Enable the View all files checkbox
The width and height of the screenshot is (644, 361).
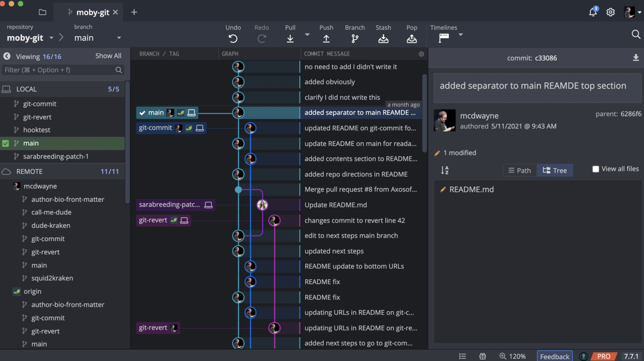click(596, 169)
